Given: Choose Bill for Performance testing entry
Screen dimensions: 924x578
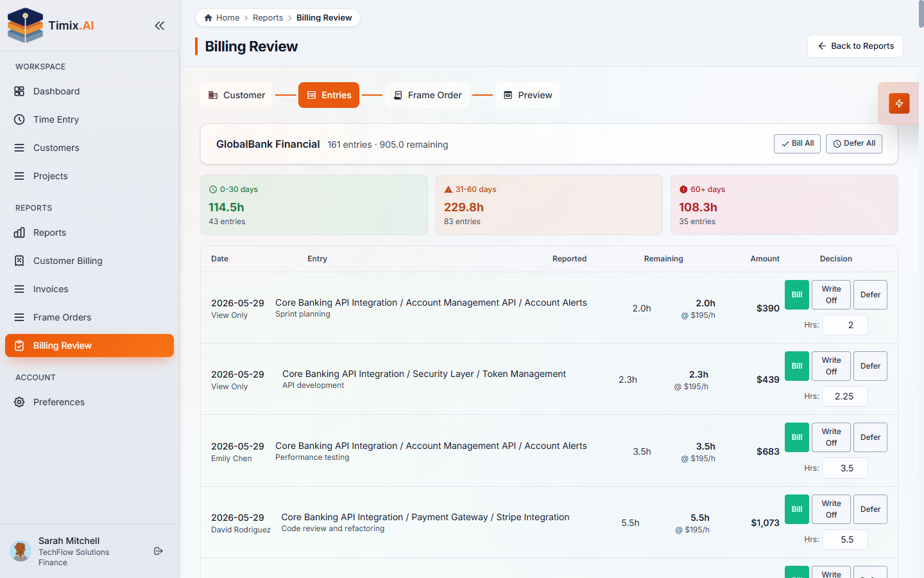Looking at the screenshot, I should point(797,437).
